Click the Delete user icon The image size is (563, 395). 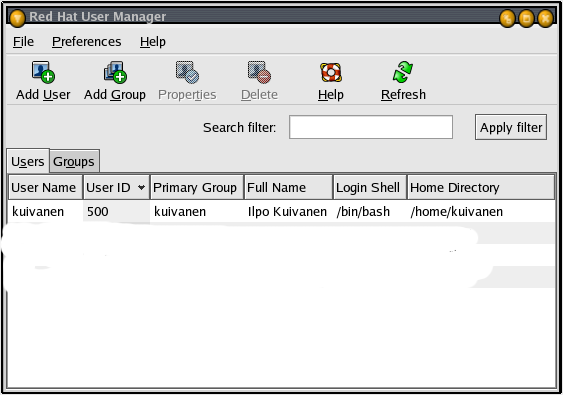point(259,72)
